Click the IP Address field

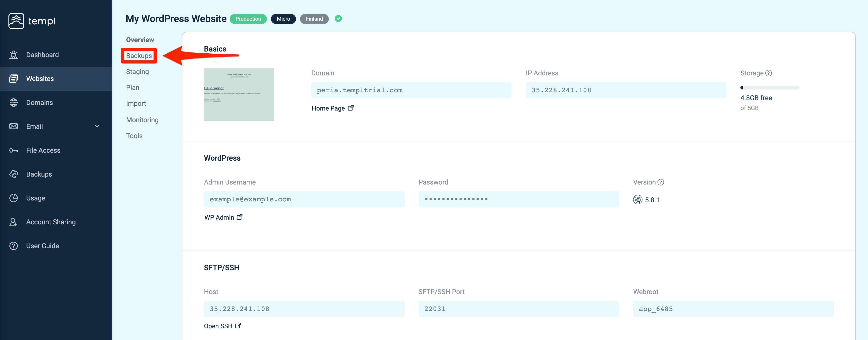pyautogui.click(x=626, y=90)
